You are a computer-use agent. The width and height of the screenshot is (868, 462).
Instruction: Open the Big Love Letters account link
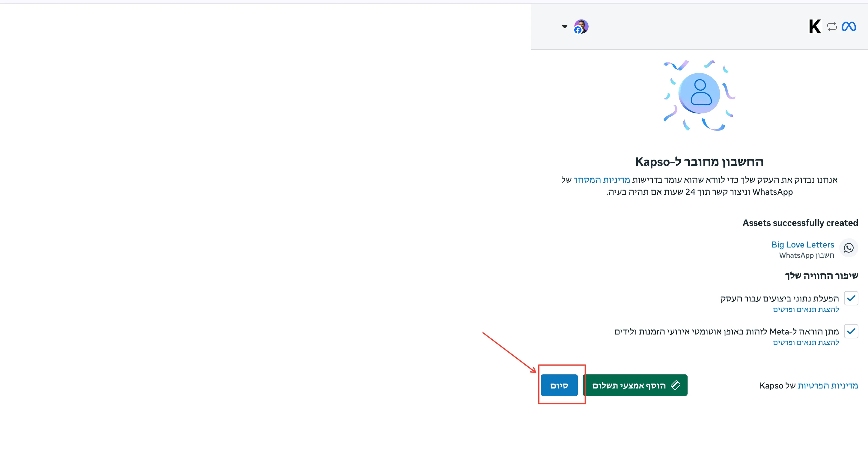(x=803, y=244)
